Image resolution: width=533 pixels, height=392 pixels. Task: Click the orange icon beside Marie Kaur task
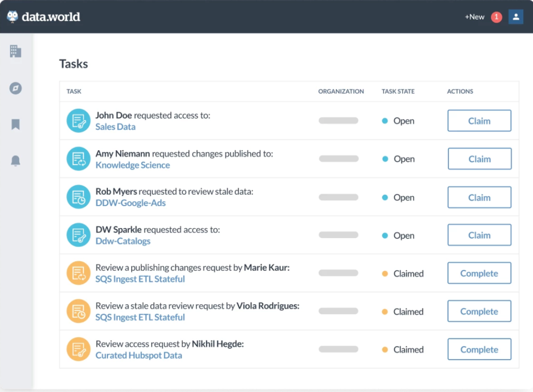point(78,273)
